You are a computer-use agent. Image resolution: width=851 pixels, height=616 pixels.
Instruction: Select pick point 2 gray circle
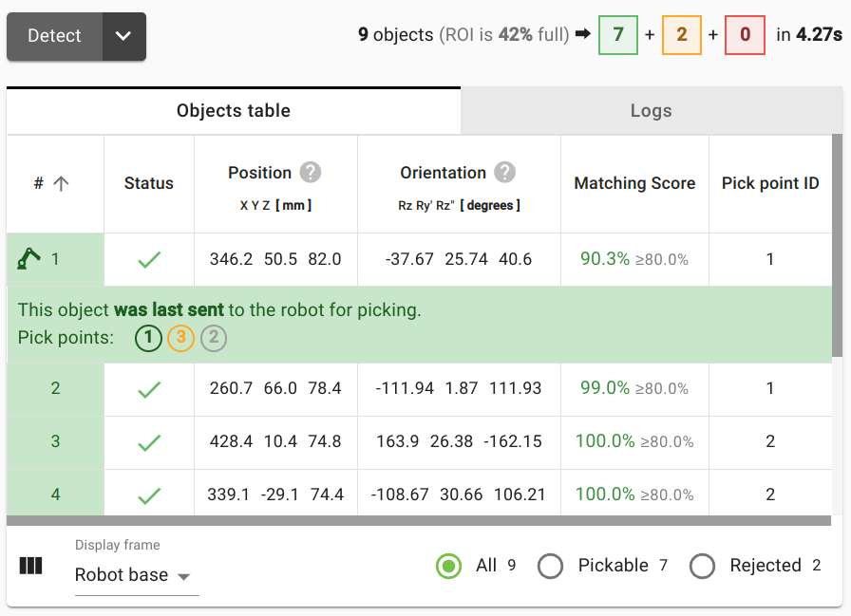coord(214,338)
